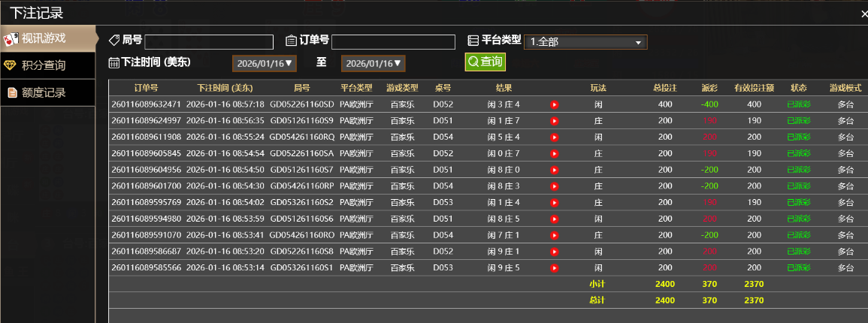
Task: Focus the 订单号 text field
Action: click(x=393, y=42)
